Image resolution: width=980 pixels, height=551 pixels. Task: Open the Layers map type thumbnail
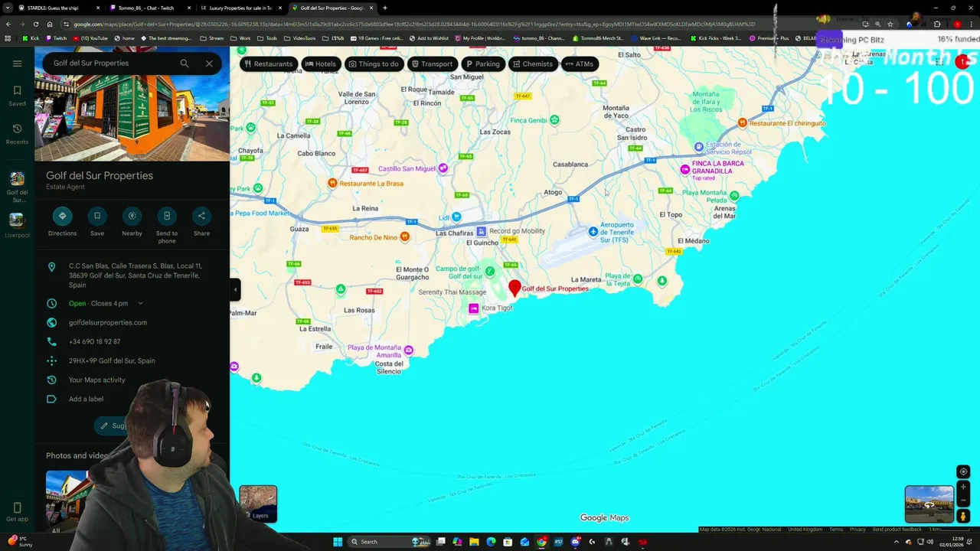point(258,504)
